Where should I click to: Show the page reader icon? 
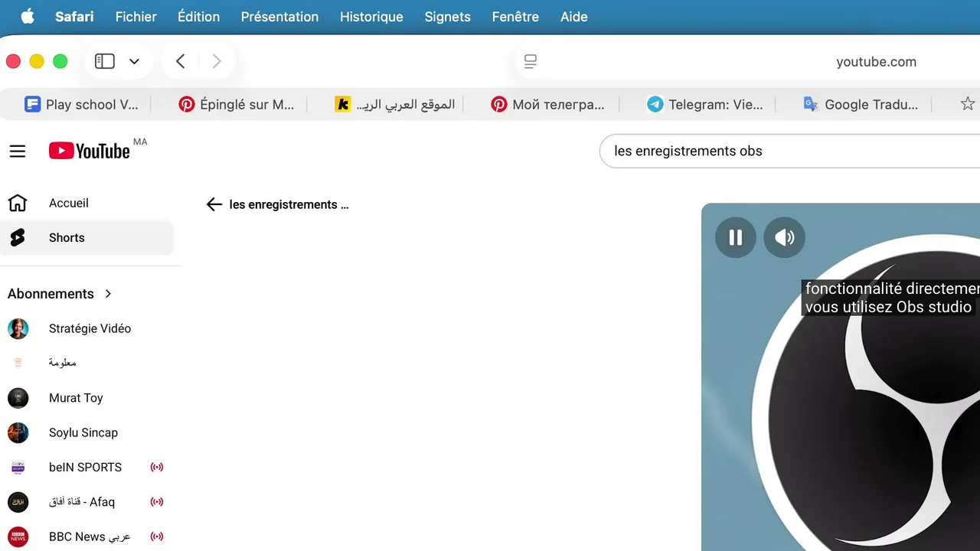click(x=531, y=61)
